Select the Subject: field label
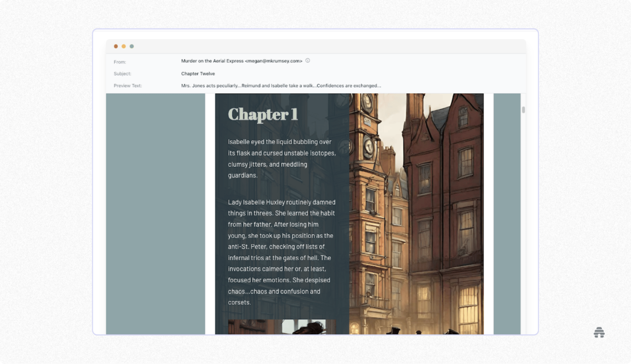Screen dimensions: 631x364 click(122, 74)
